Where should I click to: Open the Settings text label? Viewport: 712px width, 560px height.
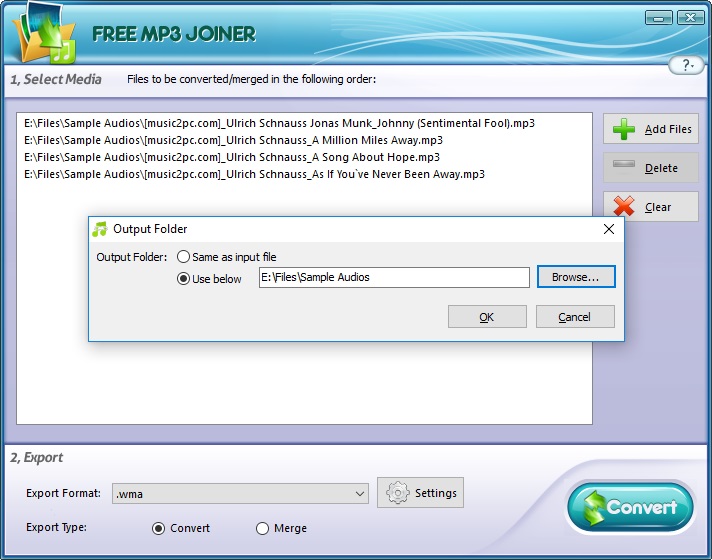coord(435,493)
